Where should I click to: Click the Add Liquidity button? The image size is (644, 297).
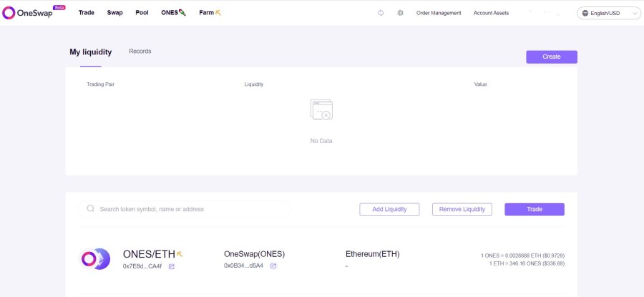pyautogui.click(x=389, y=209)
